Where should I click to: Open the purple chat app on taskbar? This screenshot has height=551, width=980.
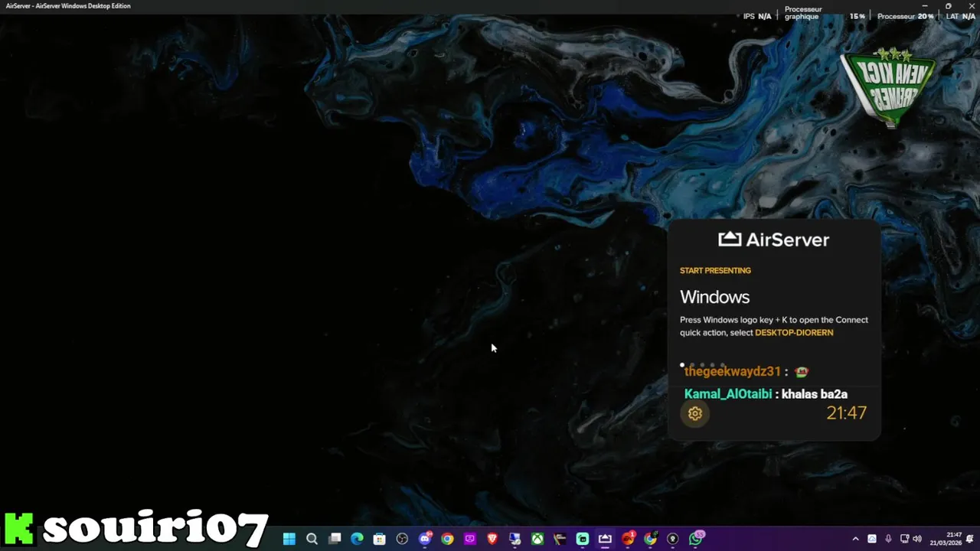point(470,540)
